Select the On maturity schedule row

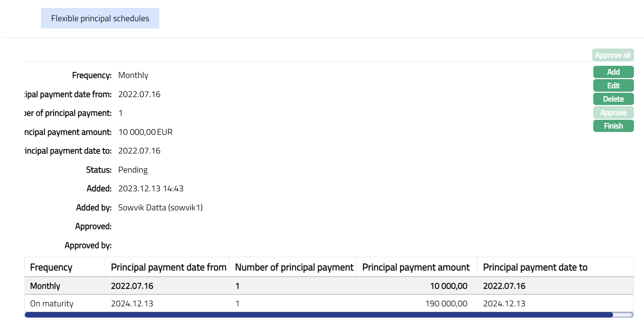point(52,304)
